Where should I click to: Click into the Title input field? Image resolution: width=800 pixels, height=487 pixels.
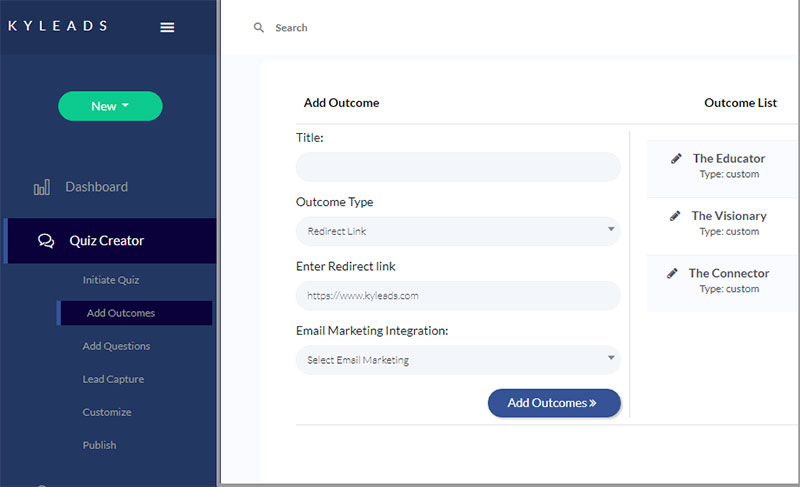[x=458, y=167]
